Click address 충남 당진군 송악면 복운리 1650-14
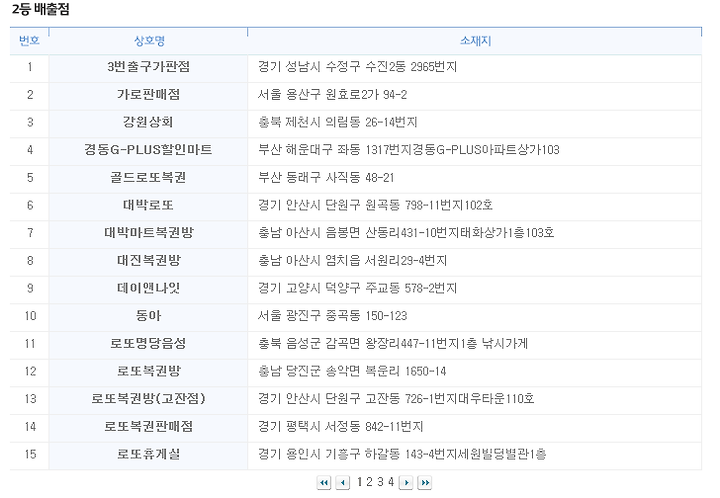720x498 pixels. coord(352,371)
